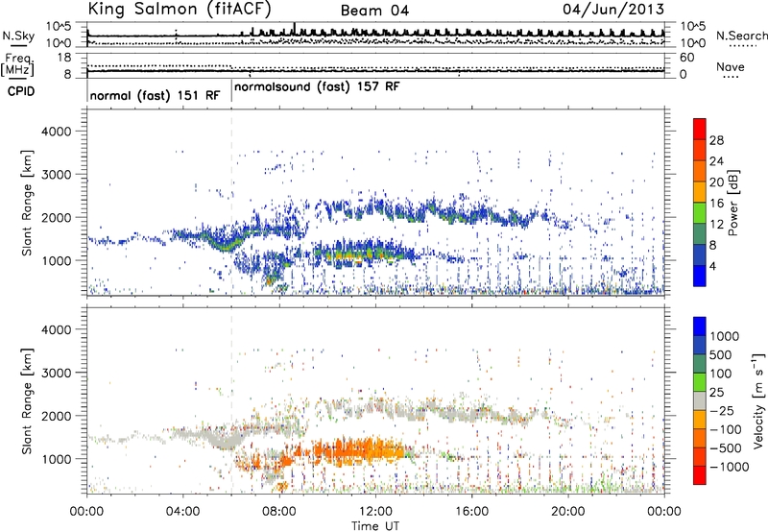The image size is (768, 532).
Task: Click the 16 label on the power colorbar
Action: point(716,204)
